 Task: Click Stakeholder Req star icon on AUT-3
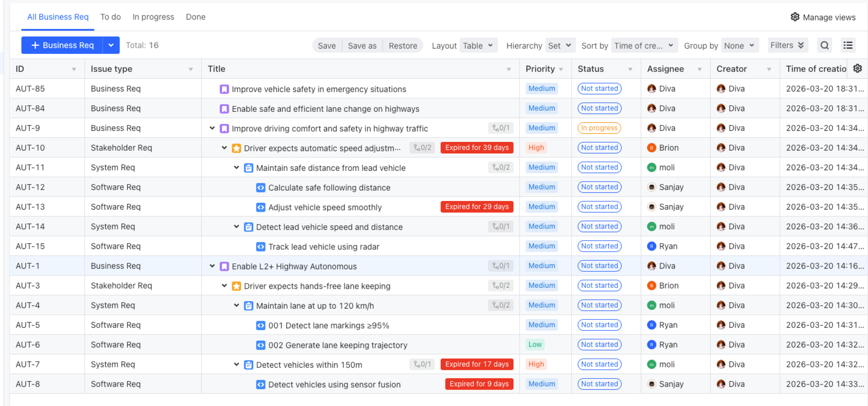[x=236, y=286]
